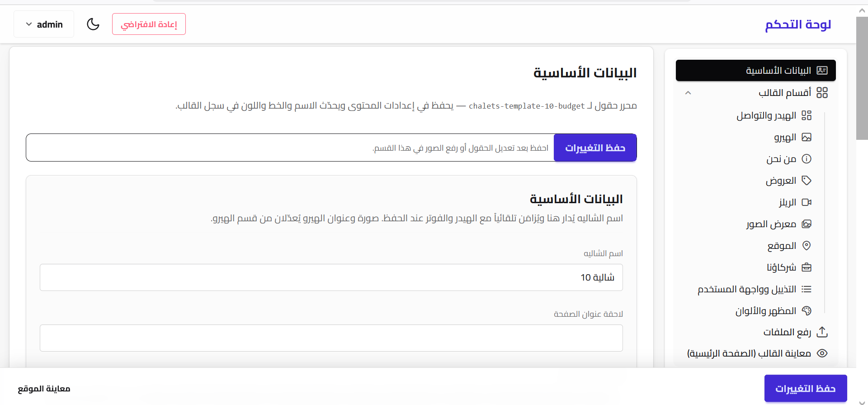Select البيانات الأساسية in the sidebar

(x=755, y=71)
